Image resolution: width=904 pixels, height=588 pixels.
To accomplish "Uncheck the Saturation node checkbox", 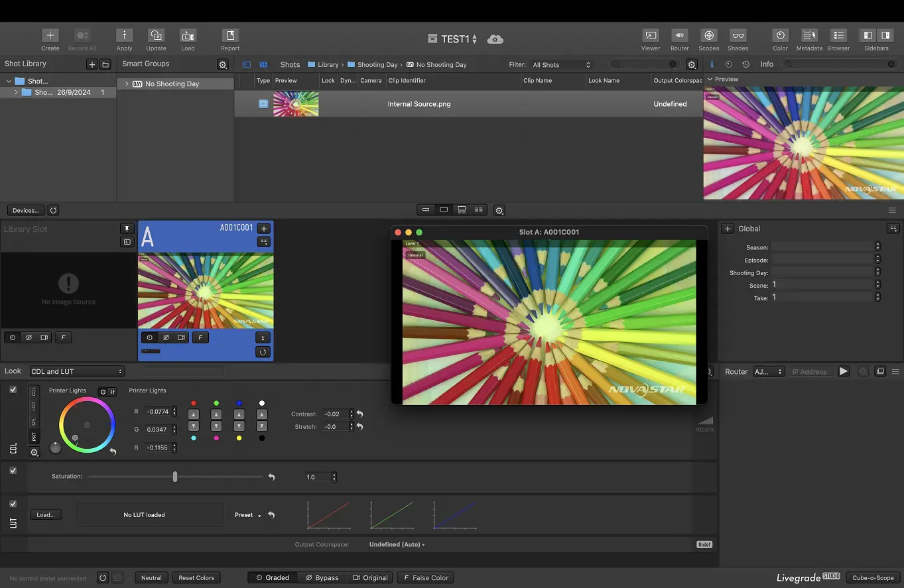I will [13, 471].
